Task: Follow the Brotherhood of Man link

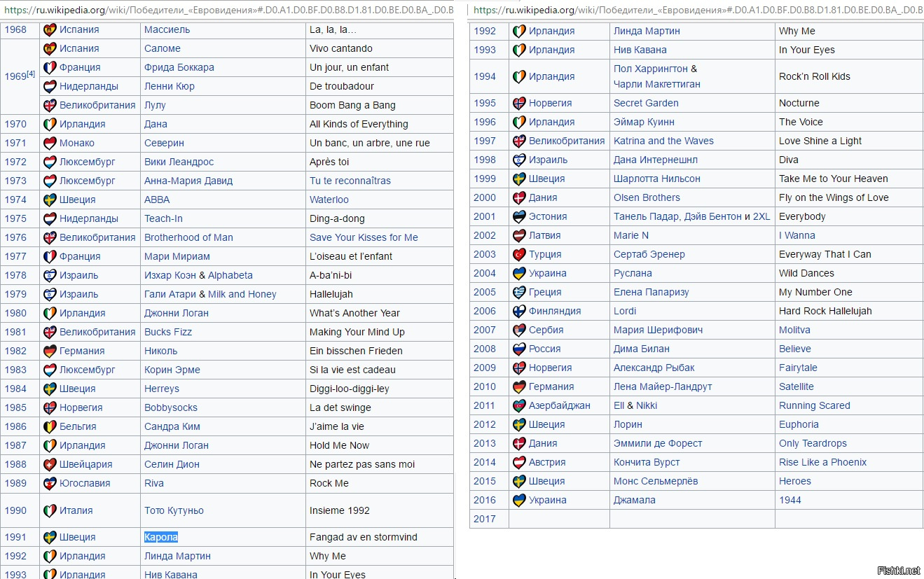Action: tap(188, 238)
